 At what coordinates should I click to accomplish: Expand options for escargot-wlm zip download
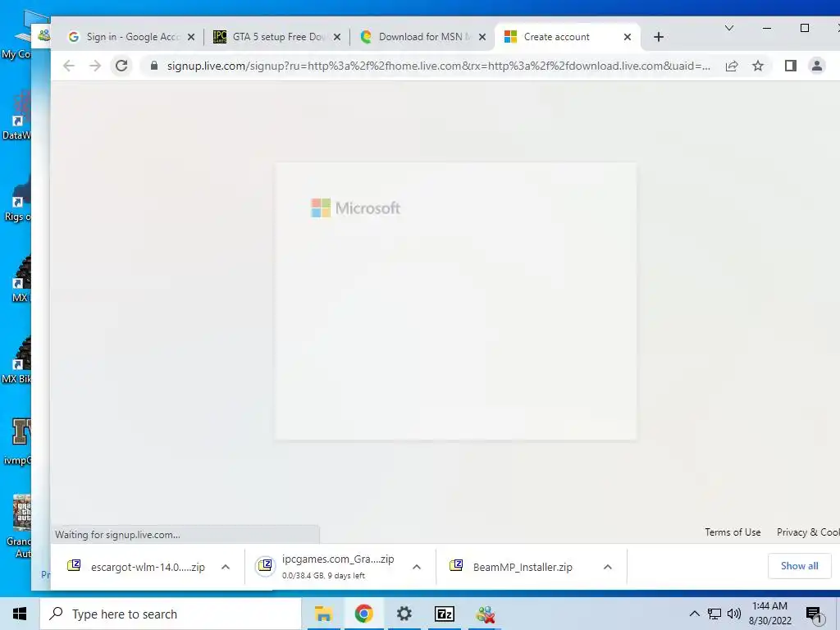[226, 567]
